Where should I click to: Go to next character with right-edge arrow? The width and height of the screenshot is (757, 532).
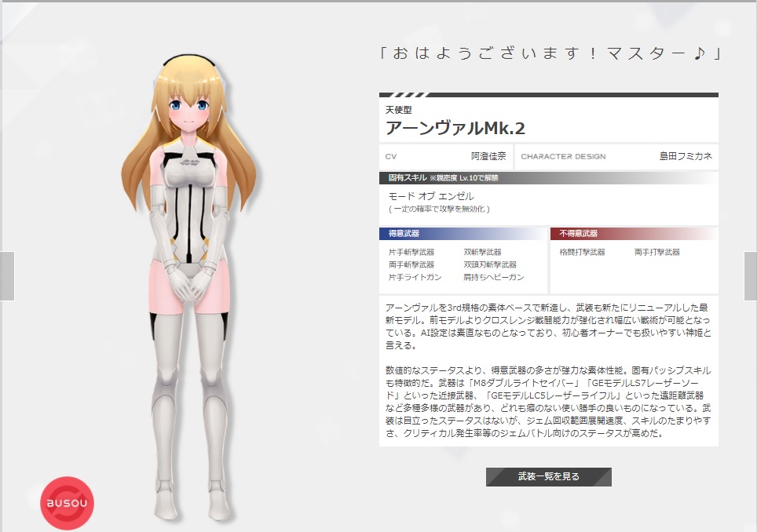pos(750,276)
